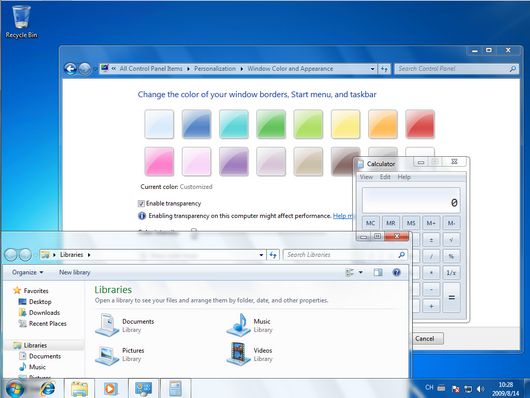The height and width of the screenshot is (398, 530).
Task: Open Control Panel address bar dropdown arrow
Action: [x=372, y=69]
